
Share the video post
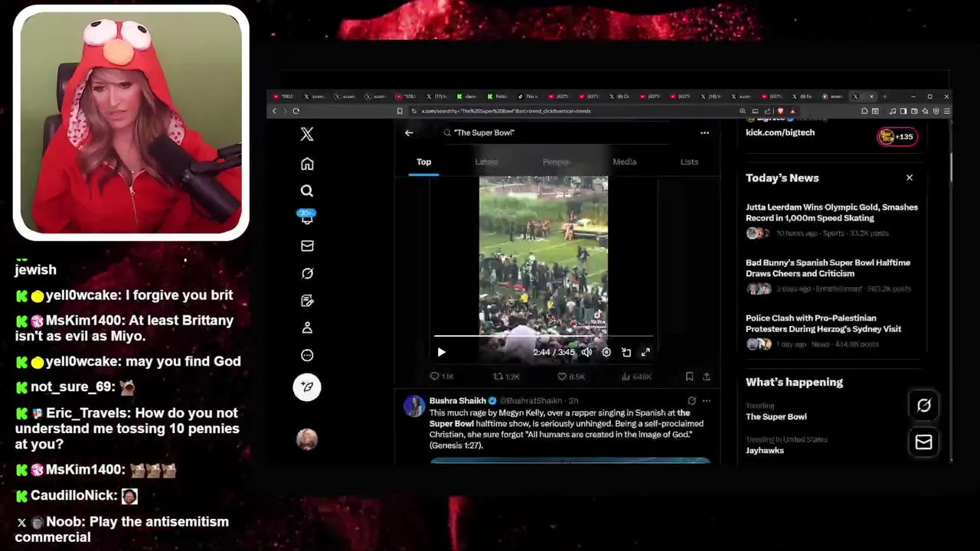(x=706, y=377)
